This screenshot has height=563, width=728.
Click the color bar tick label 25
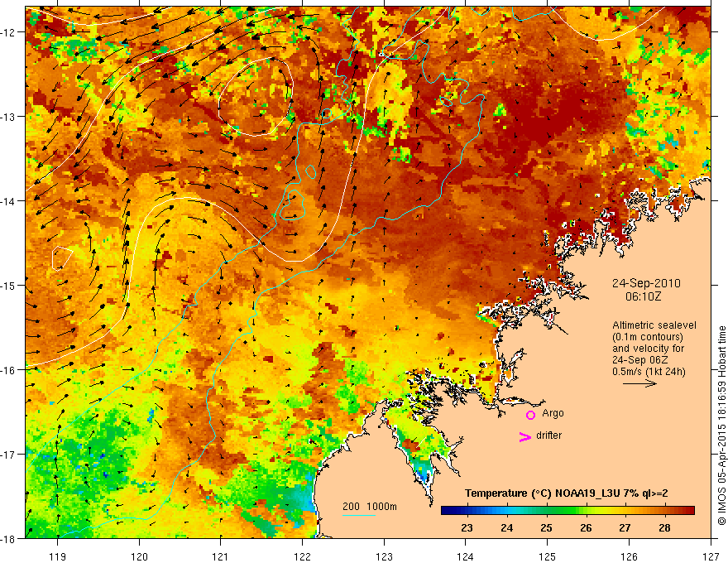[546, 527]
